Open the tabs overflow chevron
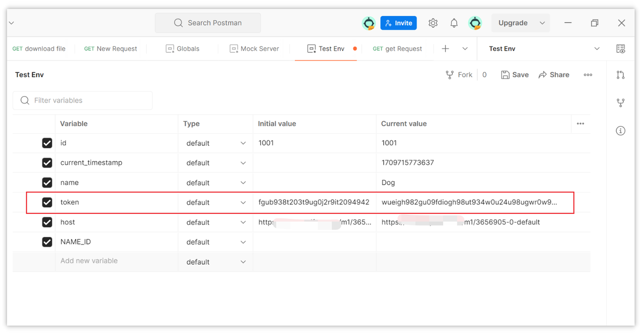644x335 pixels. pos(465,49)
